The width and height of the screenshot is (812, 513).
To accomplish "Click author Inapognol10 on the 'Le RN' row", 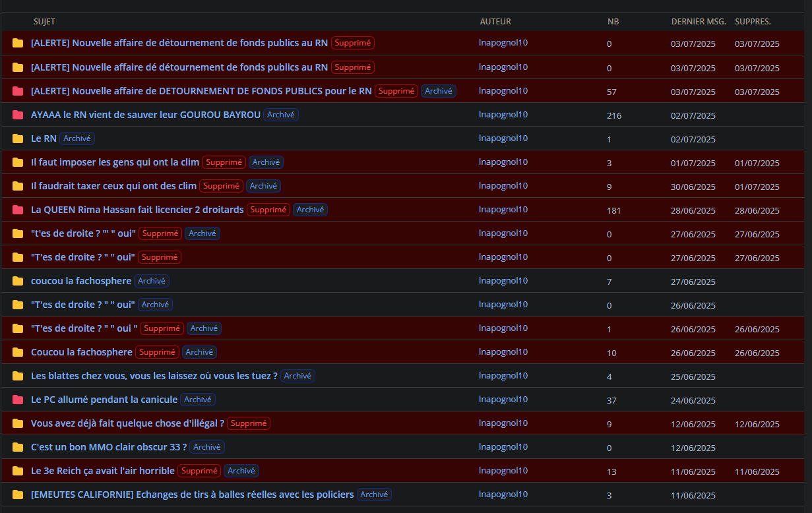I will (x=503, y=138).
